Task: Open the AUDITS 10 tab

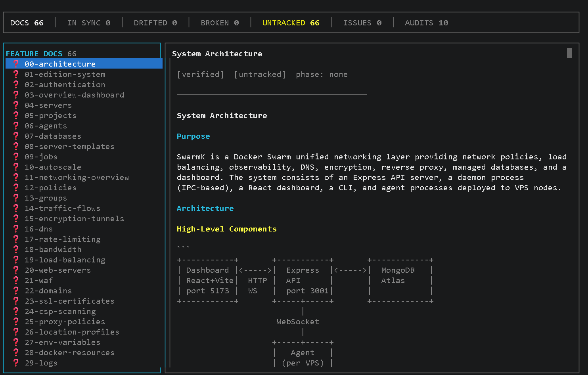Action: [426, 23]
